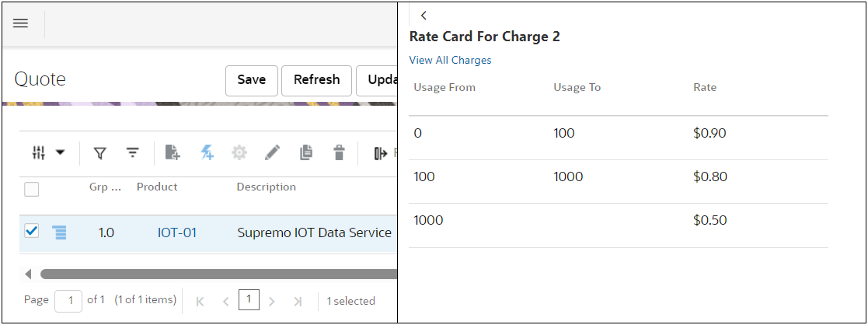Click the Product column header
The width and height of the screenshot is (868, 325).
click(157, 187)
